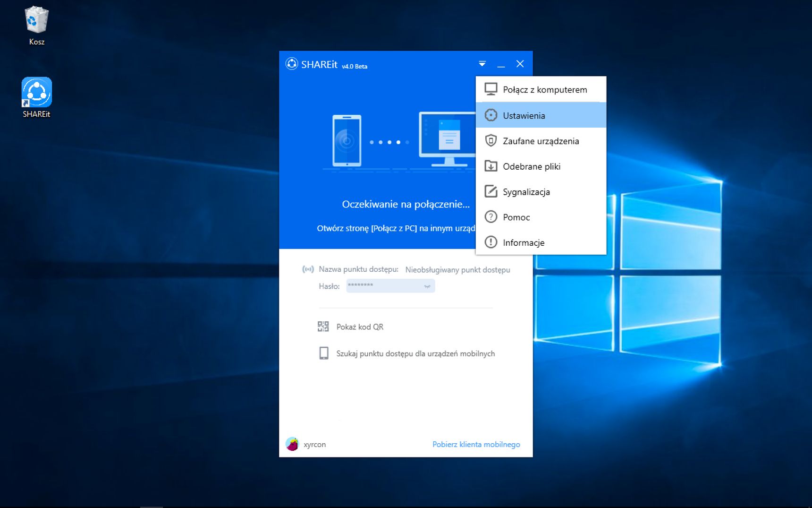Viewport: 812px width, 508px height.
Task: Choose Sygnalizacja menu entry
Action: (x=541, y=191)
